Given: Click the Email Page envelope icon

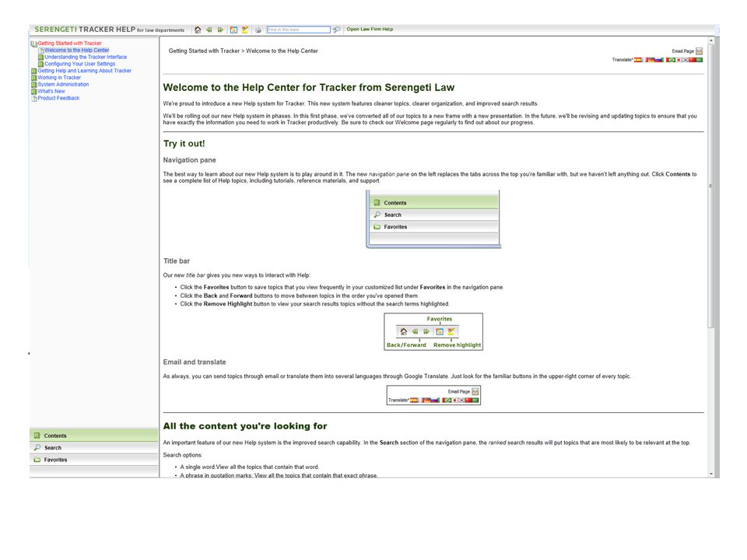Looking at the screenshot, I should tap(699, 51).
